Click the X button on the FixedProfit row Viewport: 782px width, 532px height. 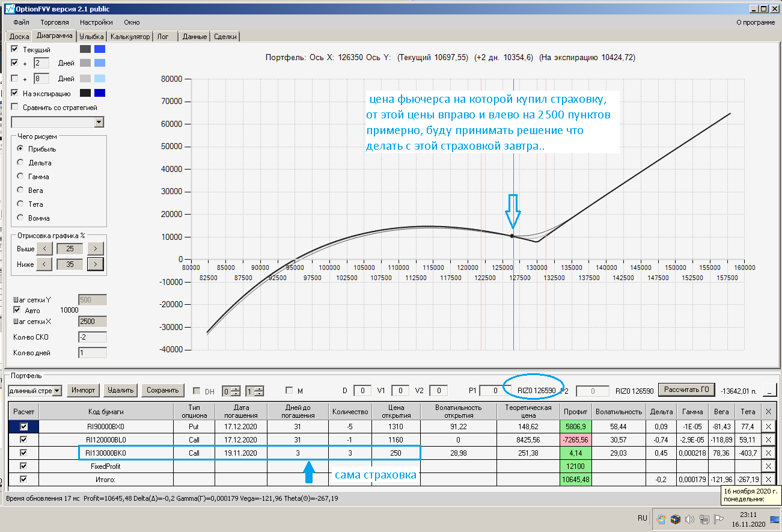pos(768,466)
